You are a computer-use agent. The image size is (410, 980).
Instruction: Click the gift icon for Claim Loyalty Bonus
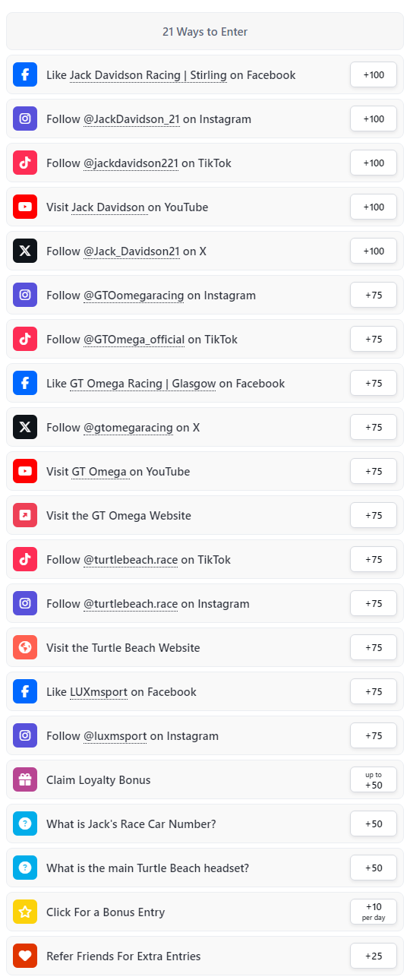coord(25,780)
